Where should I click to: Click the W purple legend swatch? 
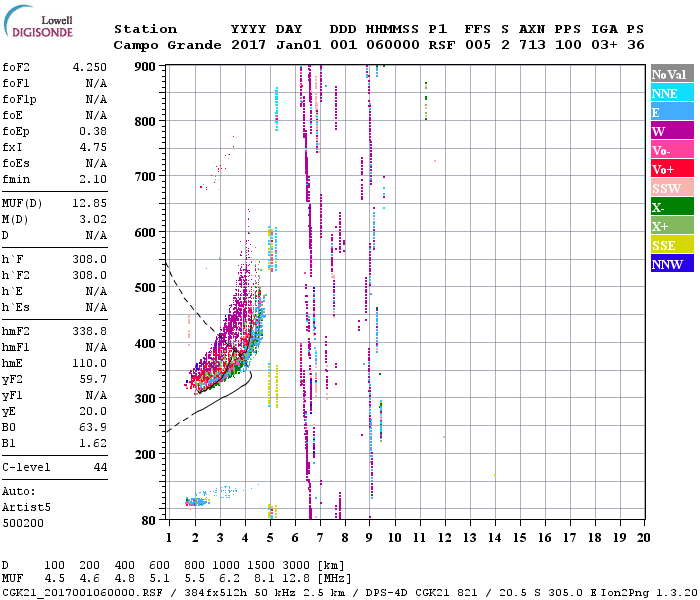point(672,131)
